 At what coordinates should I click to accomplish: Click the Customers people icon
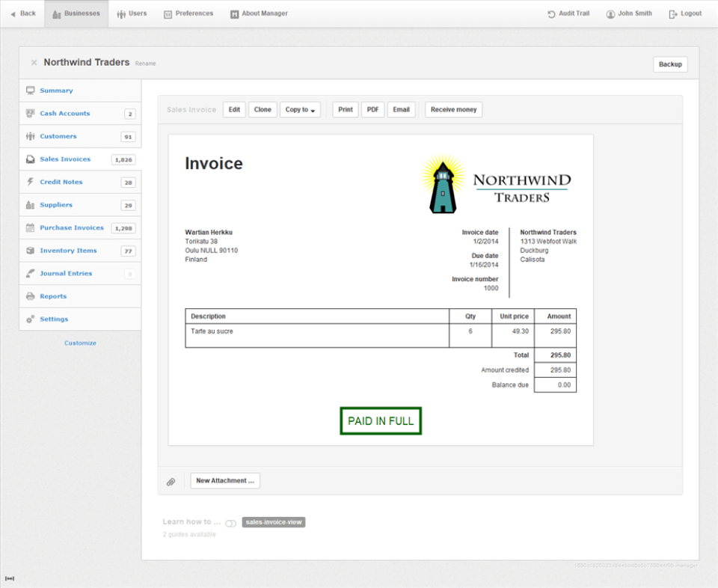tap(30, 136)
